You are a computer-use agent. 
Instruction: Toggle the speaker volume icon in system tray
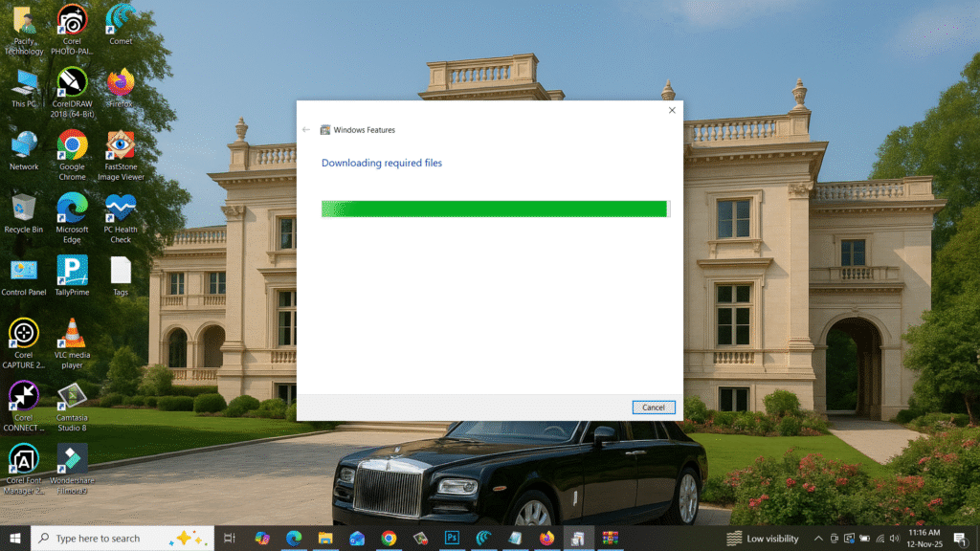pos(896,538)
